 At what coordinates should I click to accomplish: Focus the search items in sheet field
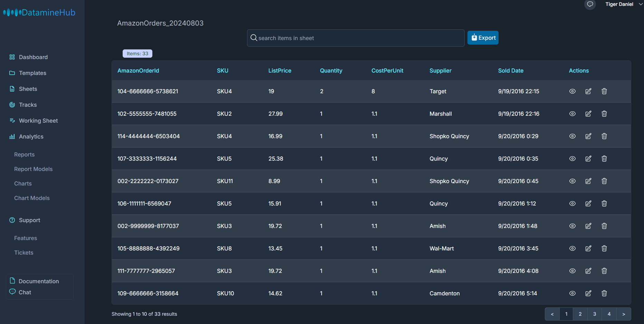pos(356,38)
